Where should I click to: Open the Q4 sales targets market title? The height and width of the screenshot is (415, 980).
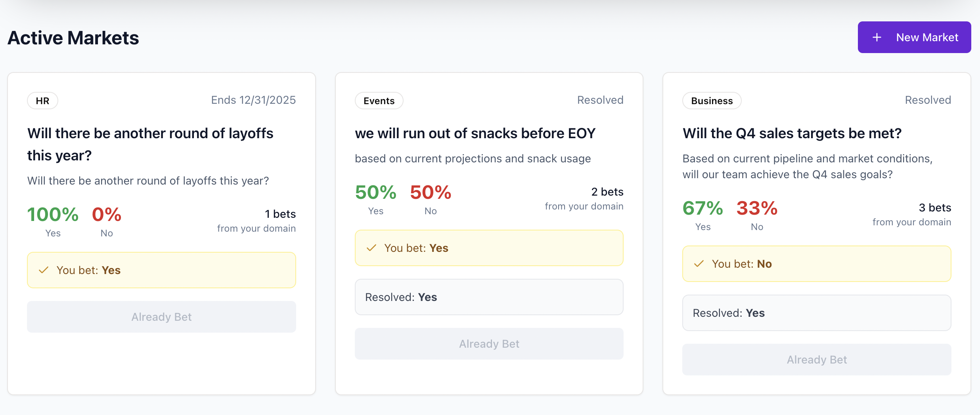click(792, 133)
